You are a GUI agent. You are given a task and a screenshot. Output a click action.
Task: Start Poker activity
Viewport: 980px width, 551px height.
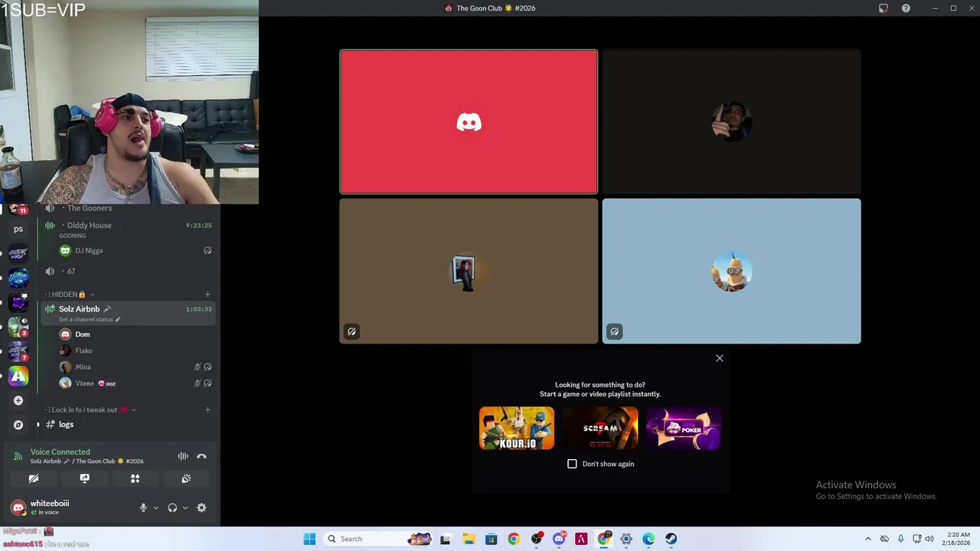click(683, 428)
